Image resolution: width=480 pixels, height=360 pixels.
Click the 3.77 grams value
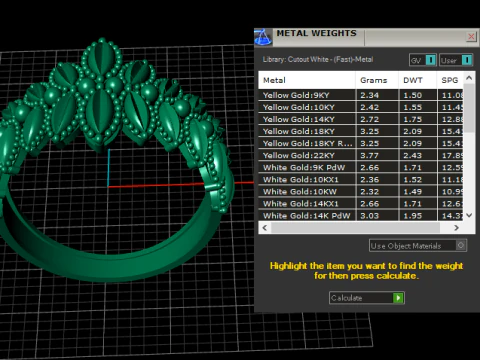coord(369,155)
